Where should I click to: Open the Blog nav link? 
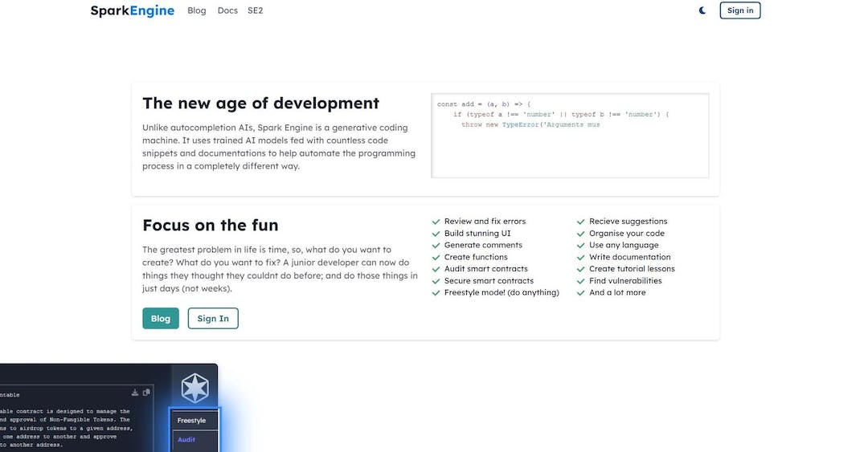pos(197,10)
